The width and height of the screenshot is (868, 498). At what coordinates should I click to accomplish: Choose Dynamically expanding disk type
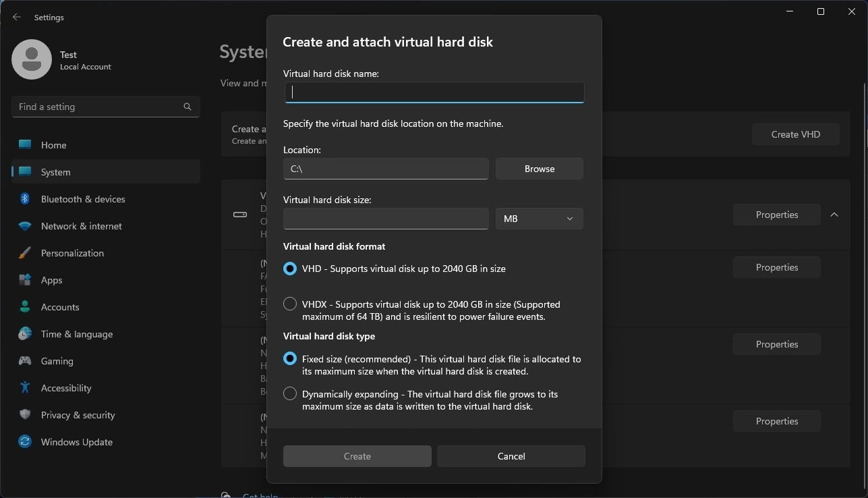289,393
